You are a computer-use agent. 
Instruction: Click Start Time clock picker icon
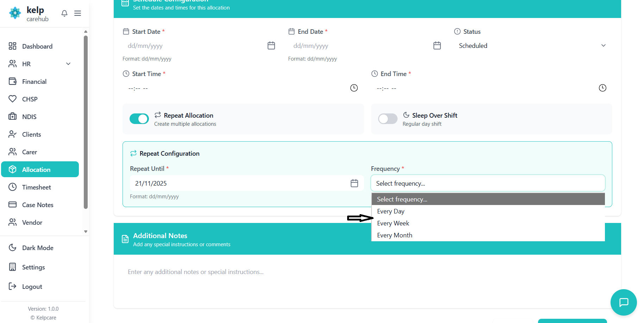point(354,88)
